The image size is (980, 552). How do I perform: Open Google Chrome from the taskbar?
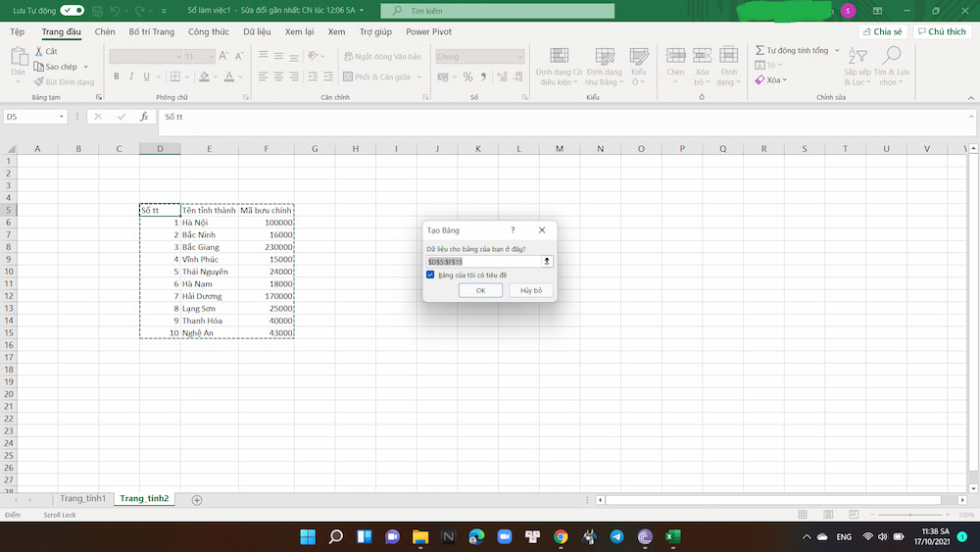(x=561, y=536)
